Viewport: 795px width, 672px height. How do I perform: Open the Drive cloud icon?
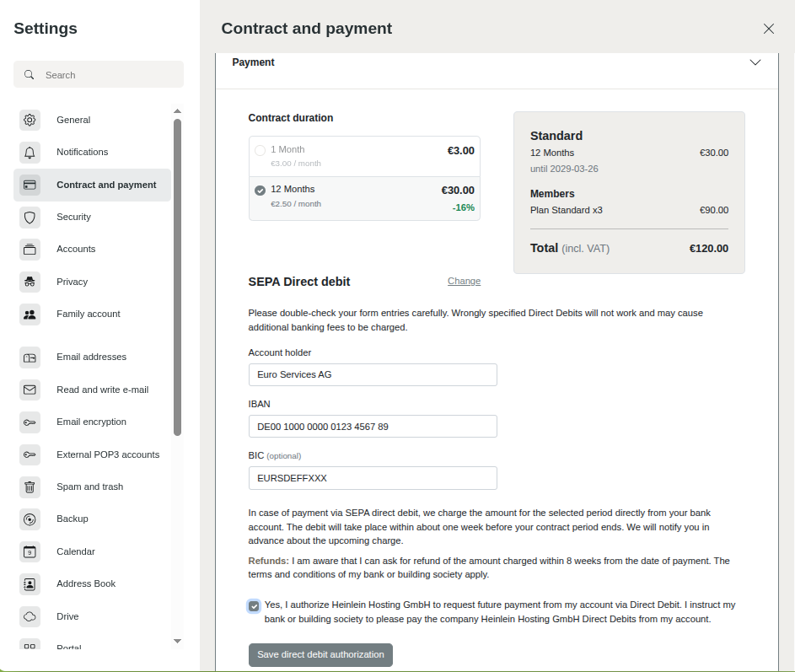pyautogui.click(x=30, y=616)
